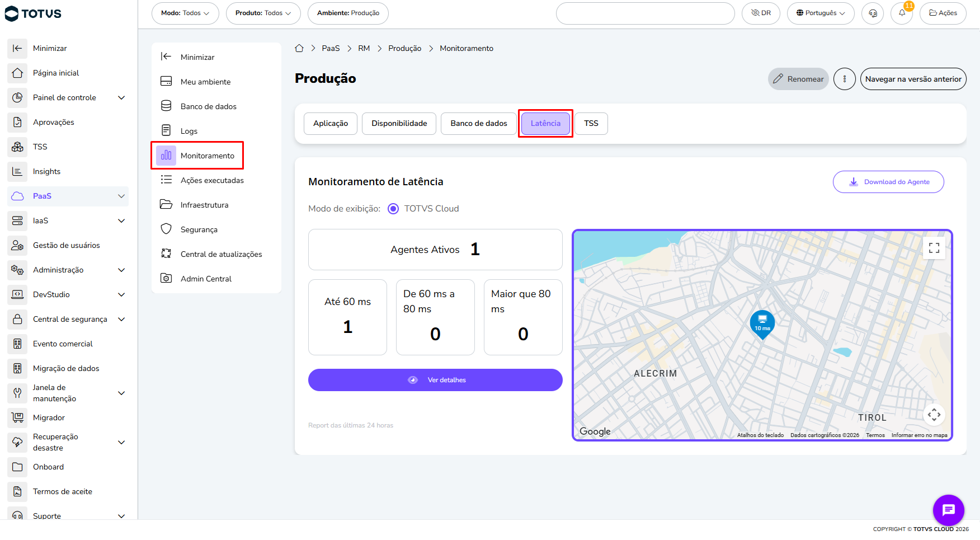Click the Logs document icon
The height and width of the screenshot is (540, 980).
click(x=166, y=131)
